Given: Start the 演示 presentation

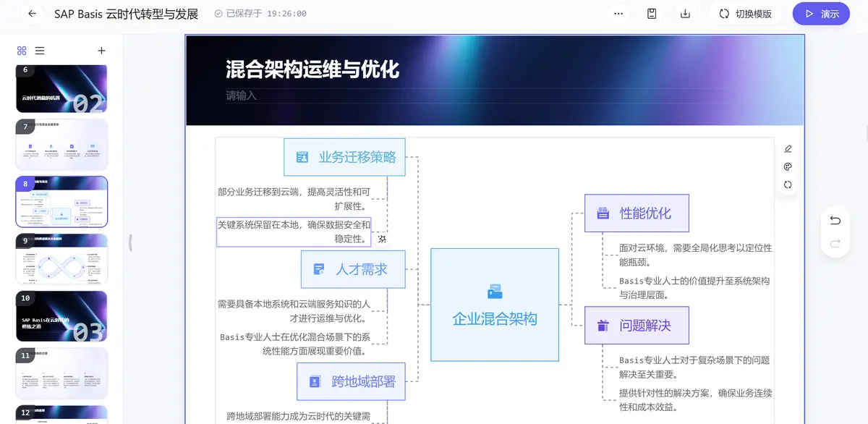Looking at the screenshot, I should (x=821, y=14).
